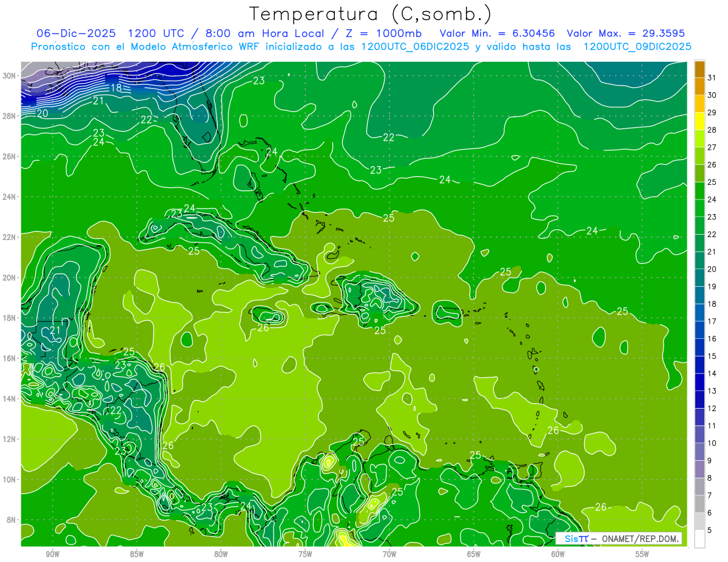Image resolution: width=728 pixels, height=562 pixels.
Task: Click the "70W" longitude axis label
Action: click(389, 554)
